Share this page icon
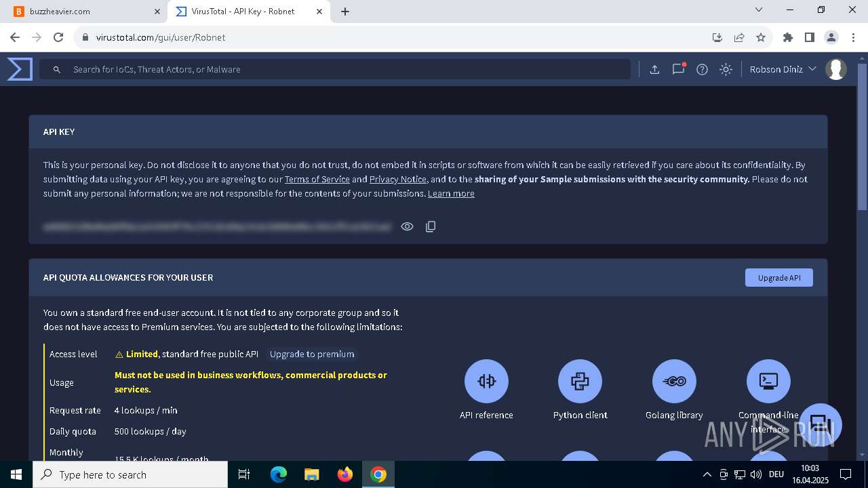The image size is (868, 488). [x=739, y=37]
